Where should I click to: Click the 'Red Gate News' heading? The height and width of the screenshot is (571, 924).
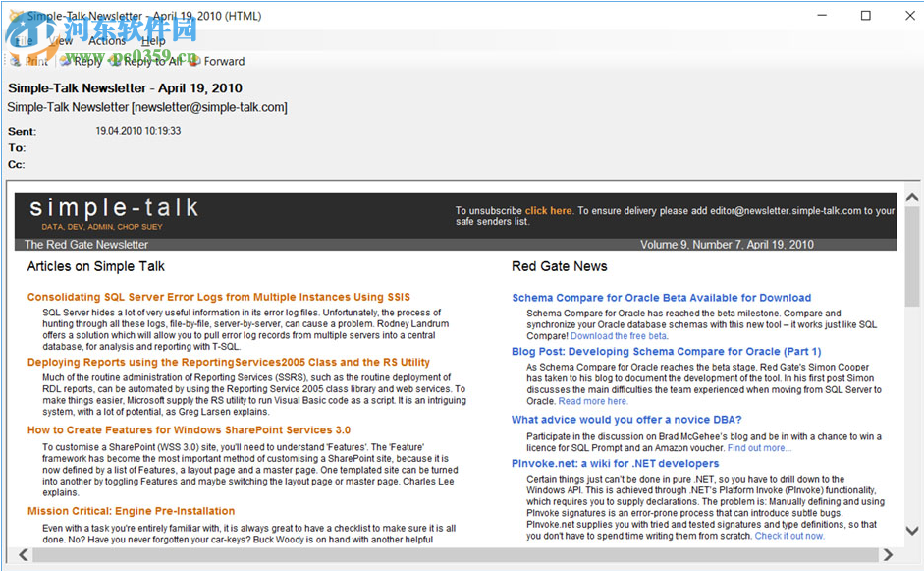[x=560, y=266]
